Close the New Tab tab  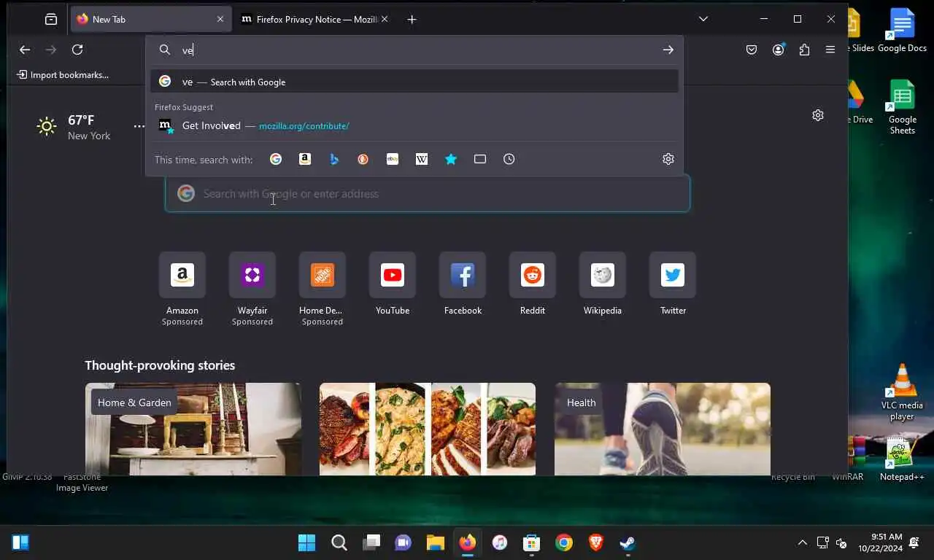point(220,20)
